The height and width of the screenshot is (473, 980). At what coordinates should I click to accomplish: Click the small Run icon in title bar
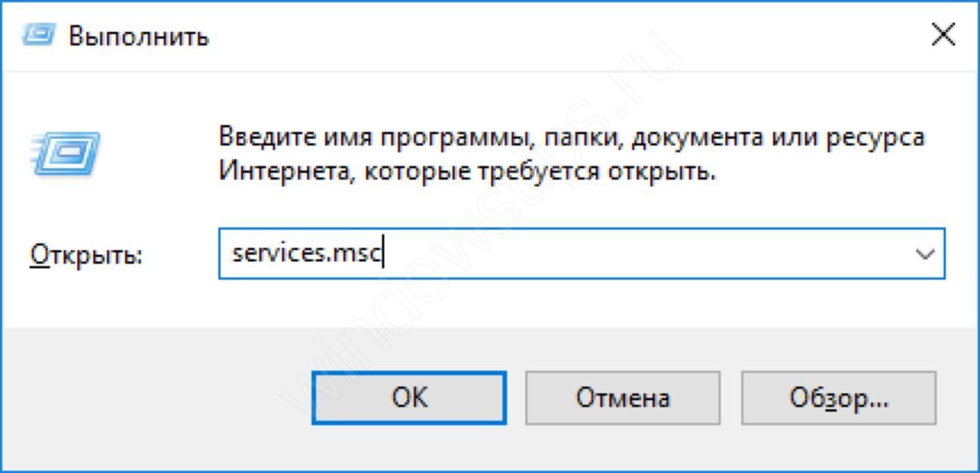(x=38, y=35)
